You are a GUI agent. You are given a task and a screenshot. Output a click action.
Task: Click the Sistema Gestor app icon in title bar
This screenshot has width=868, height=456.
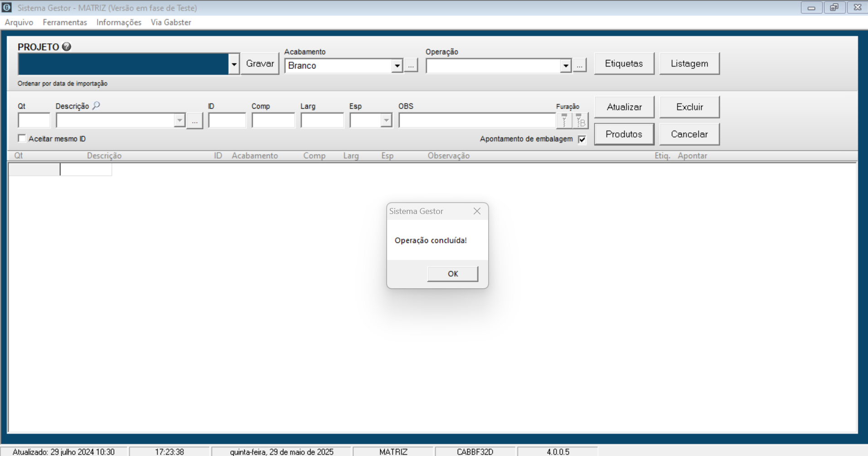[x=7, y=7]
